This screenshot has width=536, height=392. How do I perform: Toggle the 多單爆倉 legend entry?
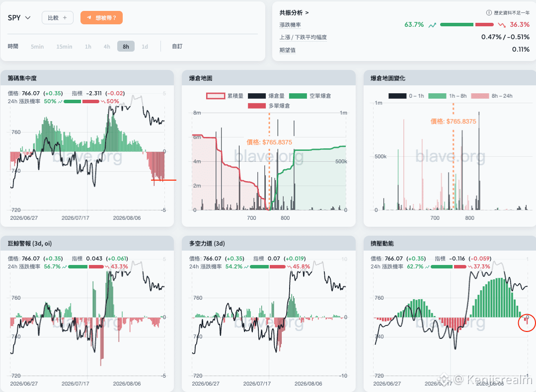[x=269, y=106]
